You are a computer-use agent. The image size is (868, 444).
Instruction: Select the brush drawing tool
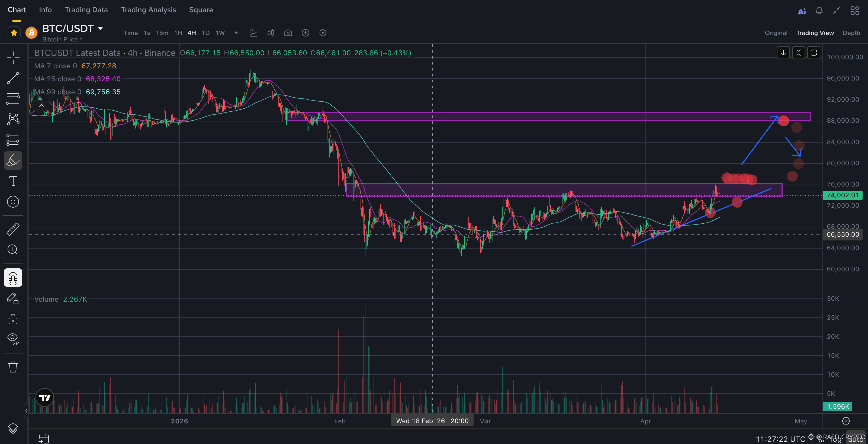coord(13,160)
